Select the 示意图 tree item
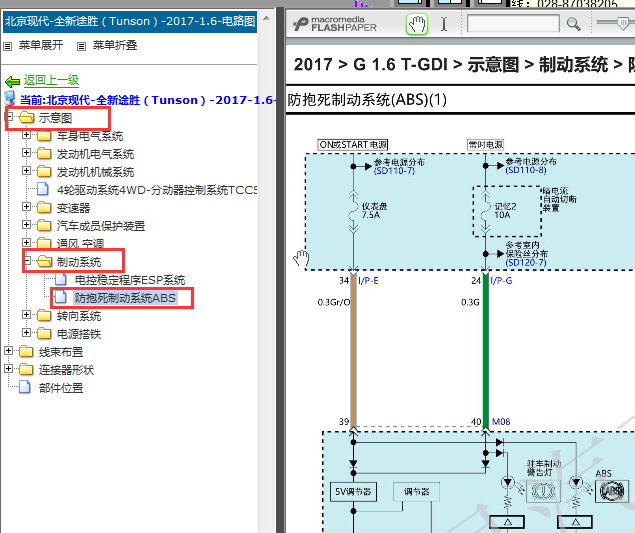Screen dimensions: 635x533 55,118
